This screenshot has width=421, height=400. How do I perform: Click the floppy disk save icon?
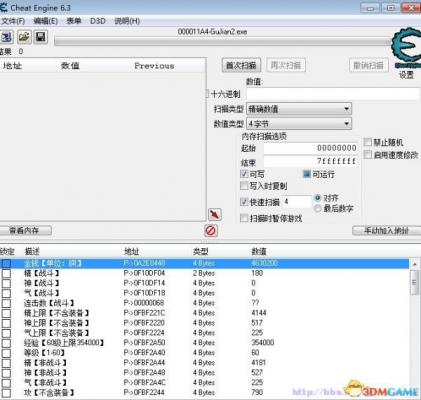(x=40, y=37)
